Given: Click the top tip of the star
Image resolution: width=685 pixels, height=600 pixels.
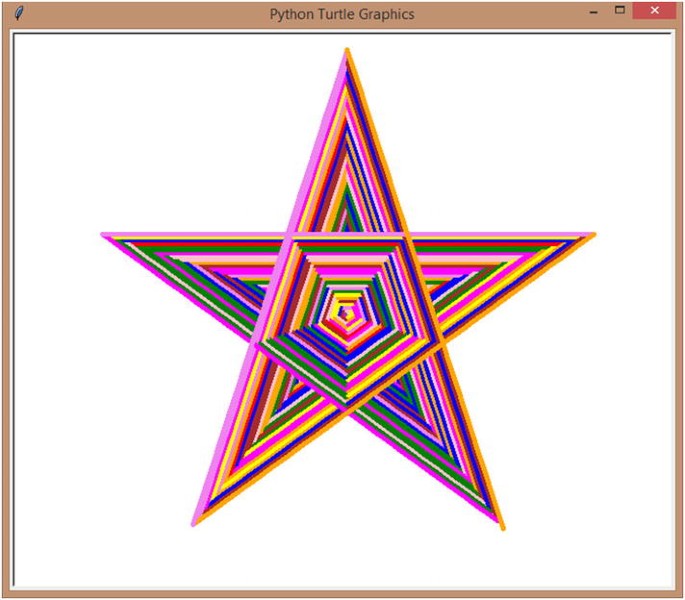Looking at the screenshot, I should (x=347, y=51).
